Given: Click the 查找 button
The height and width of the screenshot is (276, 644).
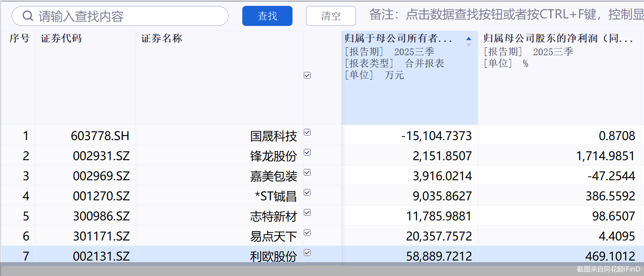Looking at the screenshot, I should tap(267, 16).
